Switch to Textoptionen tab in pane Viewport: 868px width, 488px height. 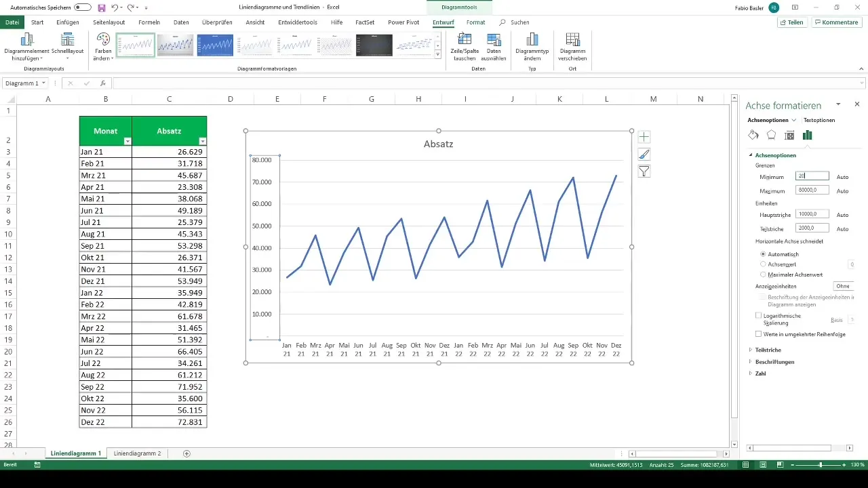[819, 120]
